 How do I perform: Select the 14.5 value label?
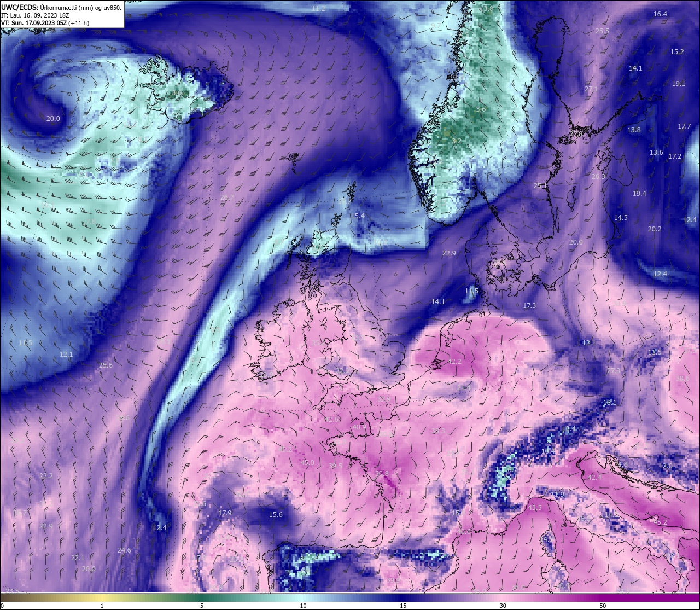click(x=621, y=218)
